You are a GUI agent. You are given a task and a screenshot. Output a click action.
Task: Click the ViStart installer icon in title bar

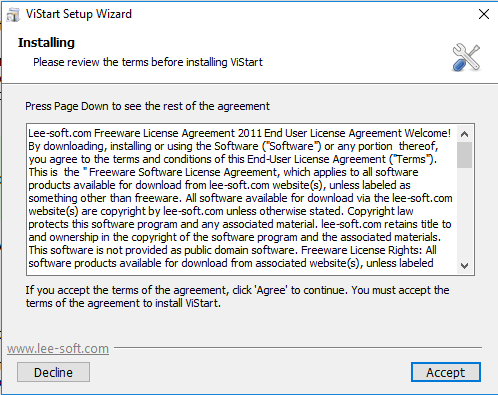pyautogui.click(x=13, y=14)
